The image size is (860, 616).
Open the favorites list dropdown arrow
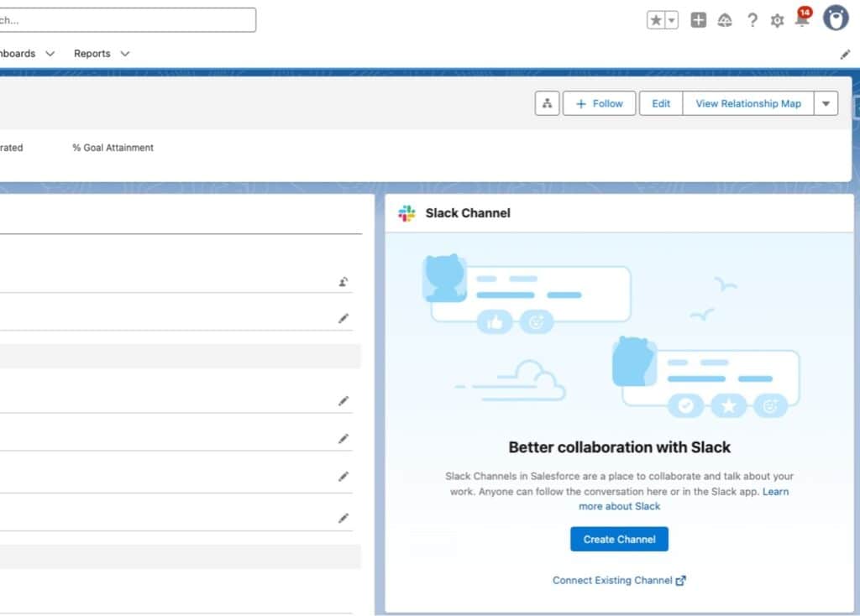click(669, 18)
